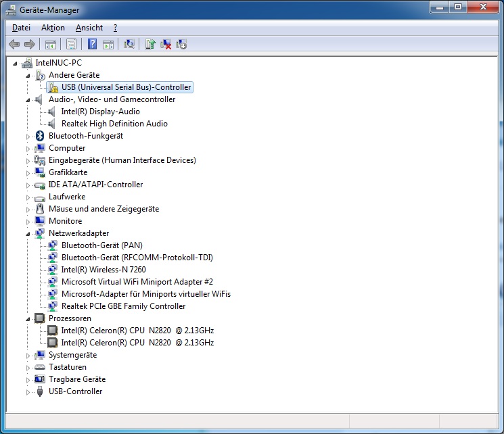Select Bluetooth-Gerät (PAN) adapter
The height and width of the screenshot is (434, 504).
102,245
